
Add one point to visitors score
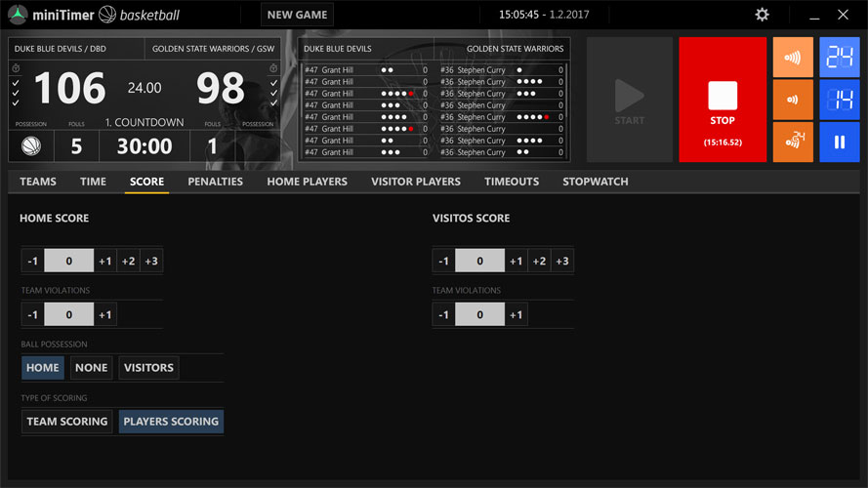[x=516, y=261]
